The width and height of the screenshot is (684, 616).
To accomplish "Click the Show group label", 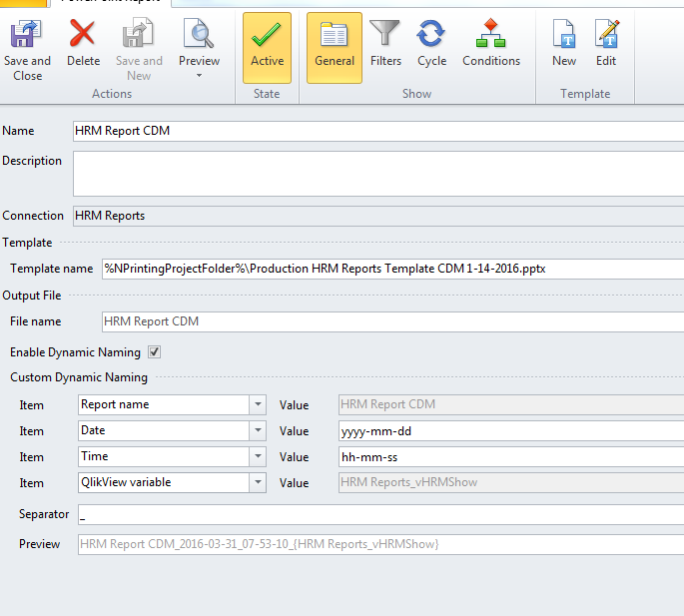I will tap(416, 94).
